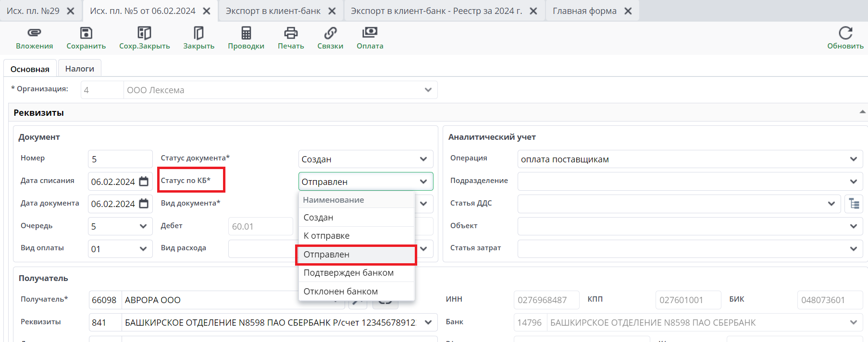Screen dimensions: 868x342
Task: Click the Обновить refresh icon
Action: (845, 33)
